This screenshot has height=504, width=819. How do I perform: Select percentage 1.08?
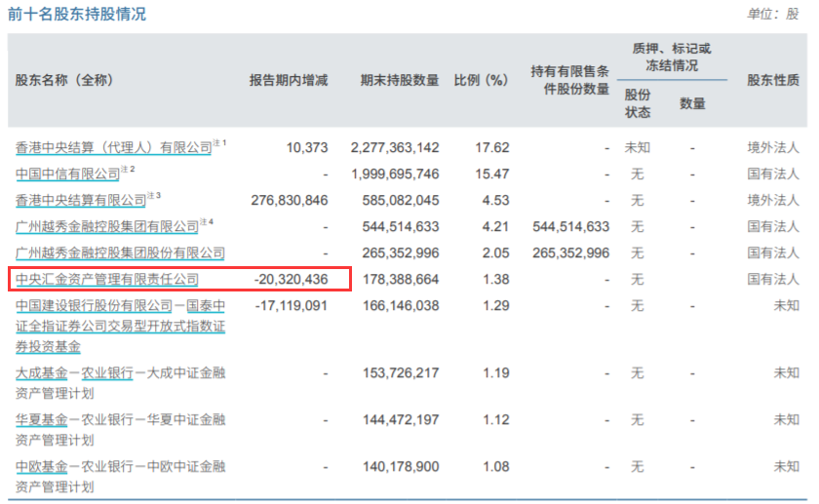coord(495,466)
